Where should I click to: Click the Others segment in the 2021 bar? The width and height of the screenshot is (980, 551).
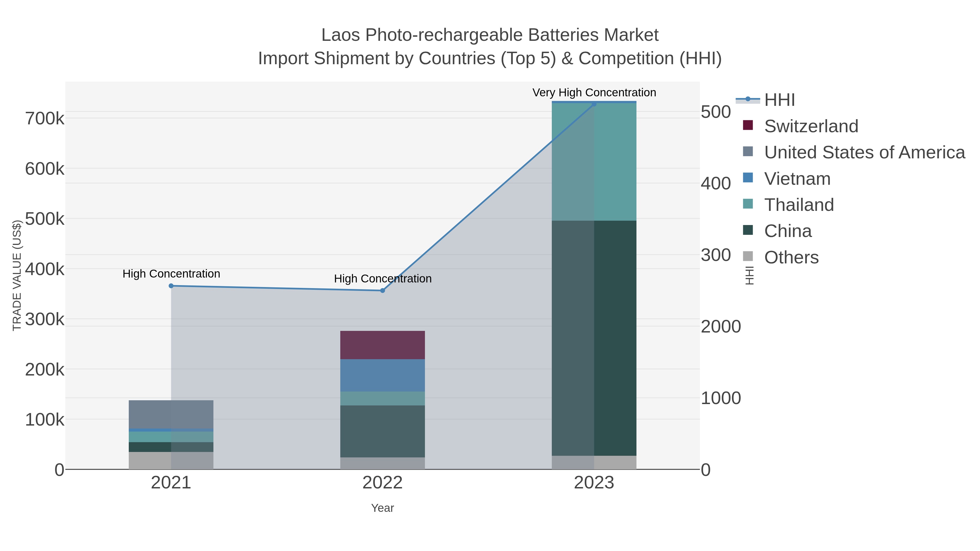[x=171, y=461]
